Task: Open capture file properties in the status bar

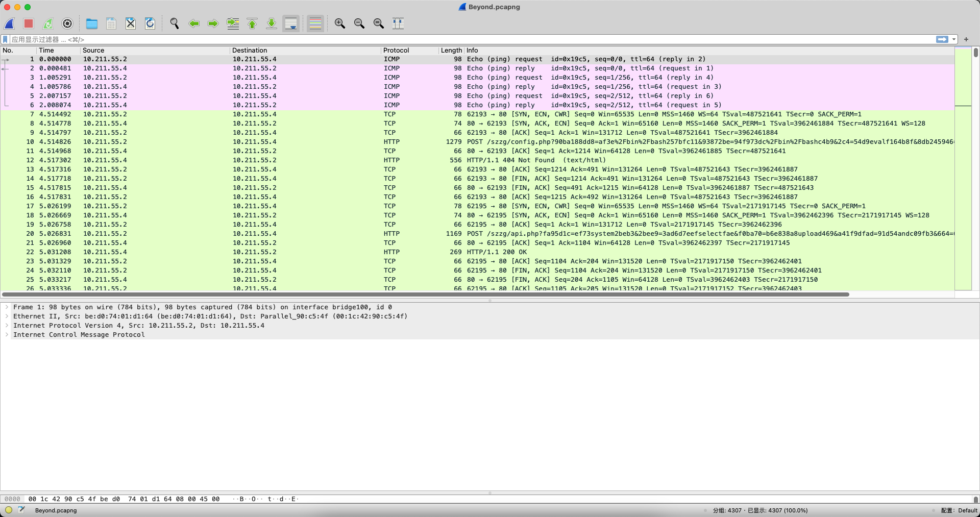Action: [x=21, y=510]
